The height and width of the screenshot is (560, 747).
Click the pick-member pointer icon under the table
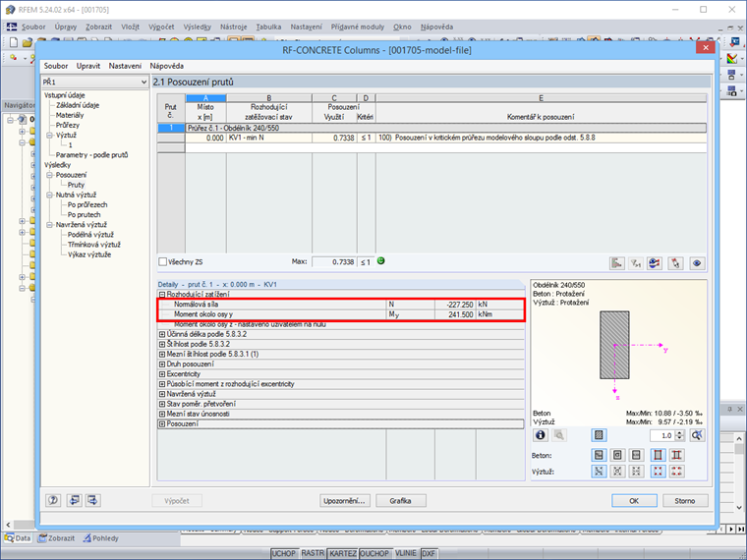coord(675,263)
